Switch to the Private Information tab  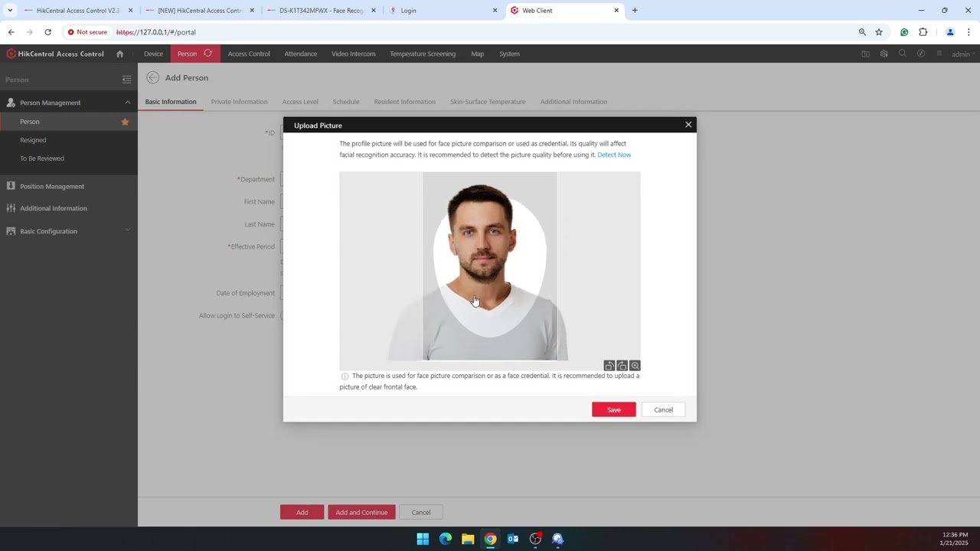(239, 102)
